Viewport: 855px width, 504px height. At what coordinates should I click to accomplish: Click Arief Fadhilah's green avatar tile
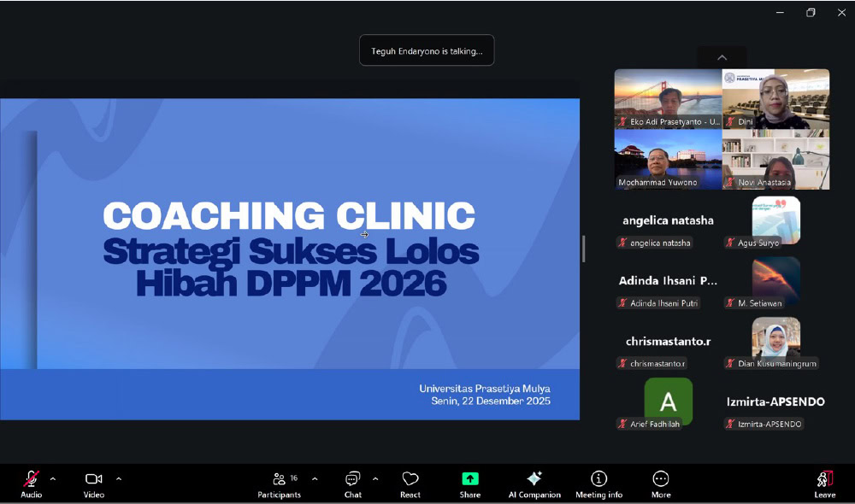[668, 401]
